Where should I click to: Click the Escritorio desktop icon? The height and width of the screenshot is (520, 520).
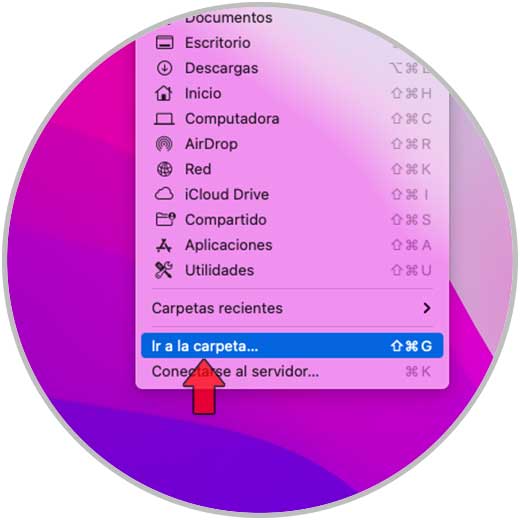tap(164, 43)
